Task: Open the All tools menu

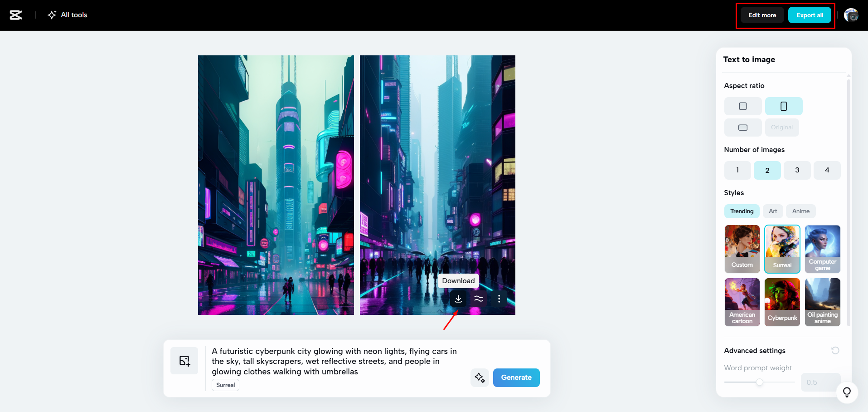Action: point(67,15)
